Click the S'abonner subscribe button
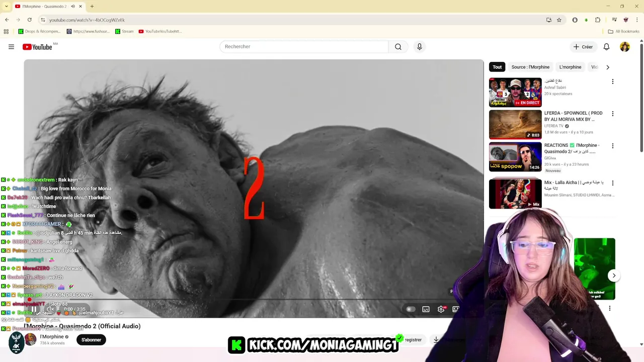 coord(91,340)
